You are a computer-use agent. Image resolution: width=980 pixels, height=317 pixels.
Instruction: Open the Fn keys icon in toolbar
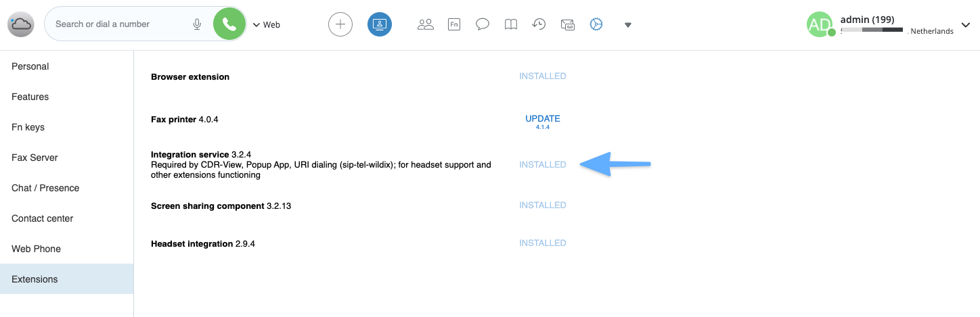(454, 25)
